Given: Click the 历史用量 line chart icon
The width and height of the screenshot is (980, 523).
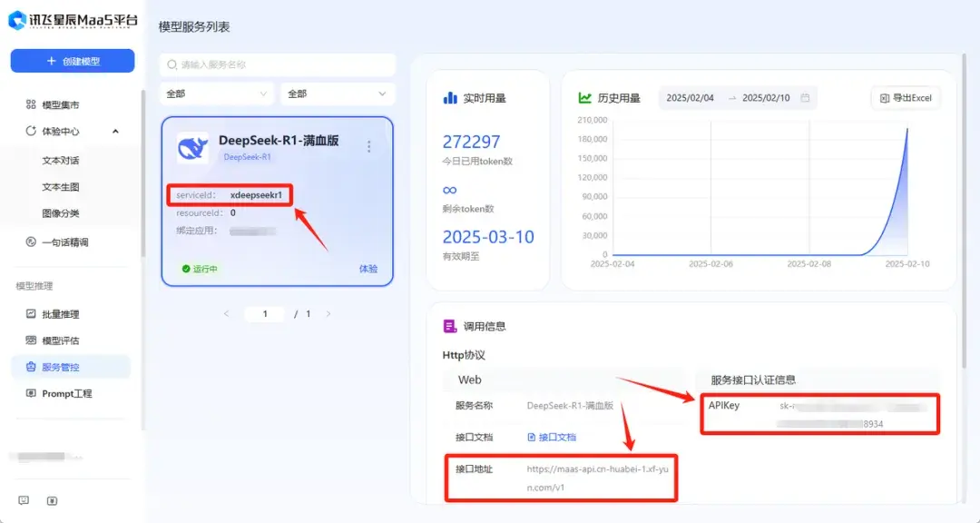Looking at the screenshot, I should [585, 97].
